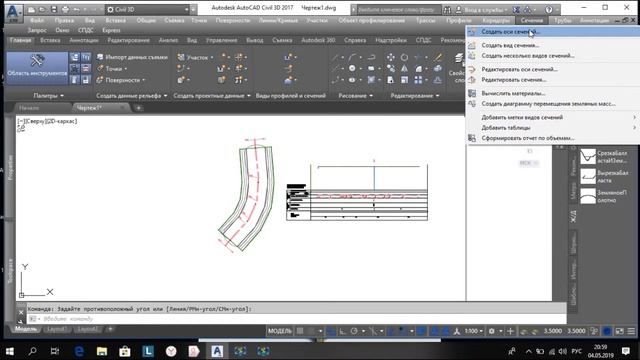Add a new drawing tab with plus
This screenshot has width=640, height=360.
coord(138,108)
